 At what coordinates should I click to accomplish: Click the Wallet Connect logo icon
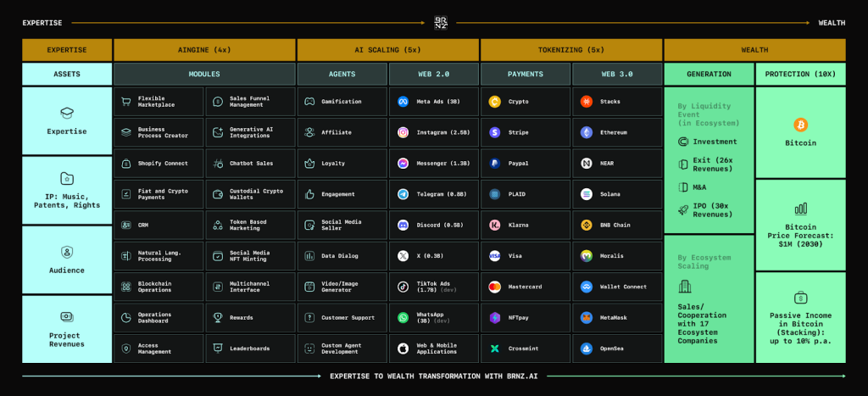point(587,287)
